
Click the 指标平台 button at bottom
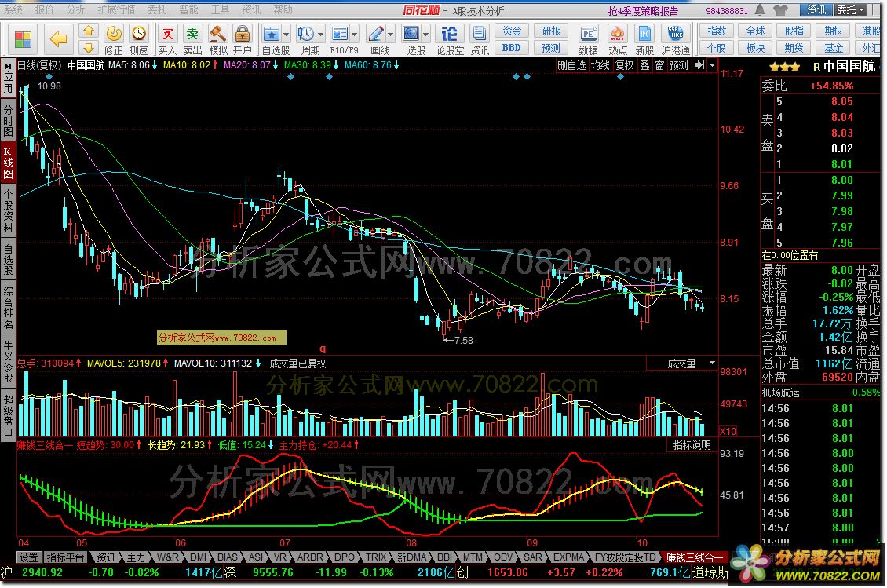[x=65, y=557]
